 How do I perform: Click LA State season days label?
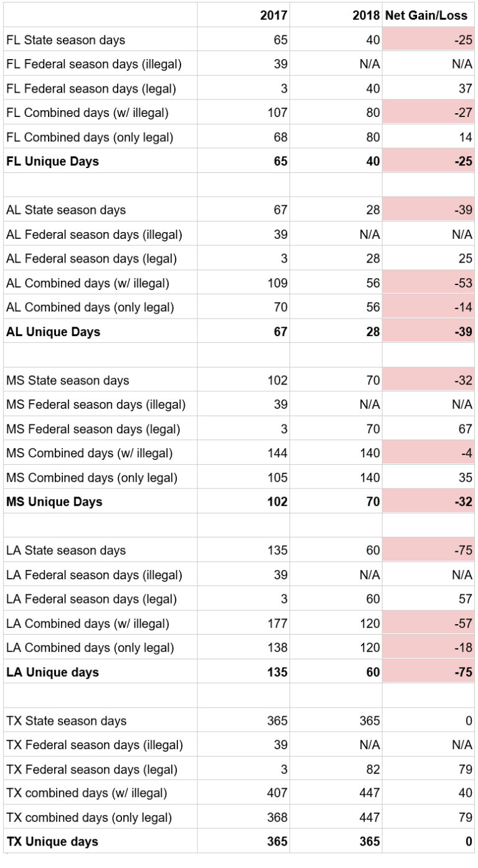[66, 551]
